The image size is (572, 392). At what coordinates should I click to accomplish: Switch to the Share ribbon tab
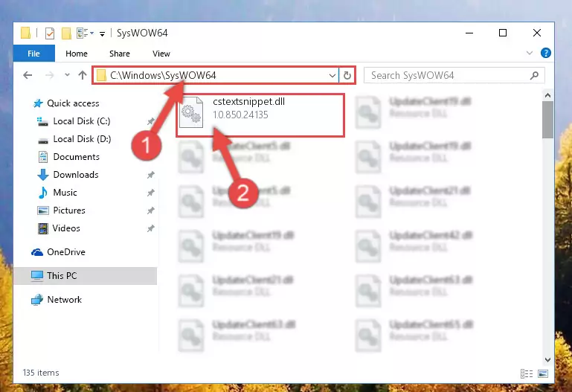click(x=120, y=54)
